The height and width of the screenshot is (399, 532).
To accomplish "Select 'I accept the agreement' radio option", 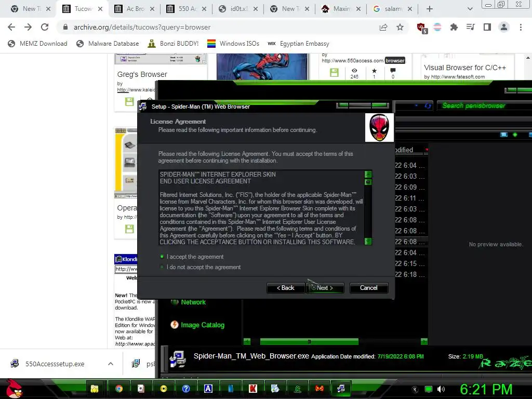I will (162, 257).
